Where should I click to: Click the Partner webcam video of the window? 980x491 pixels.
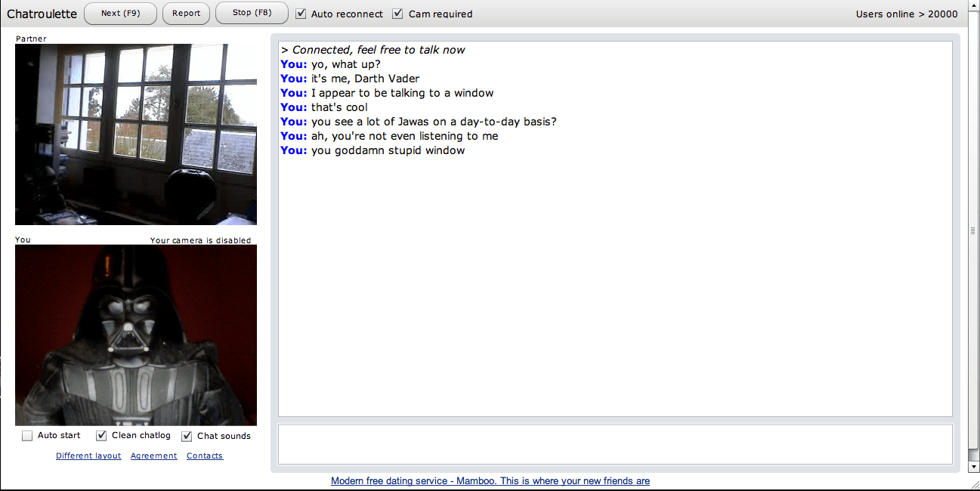pyautogui.click(x=136, y=134)
